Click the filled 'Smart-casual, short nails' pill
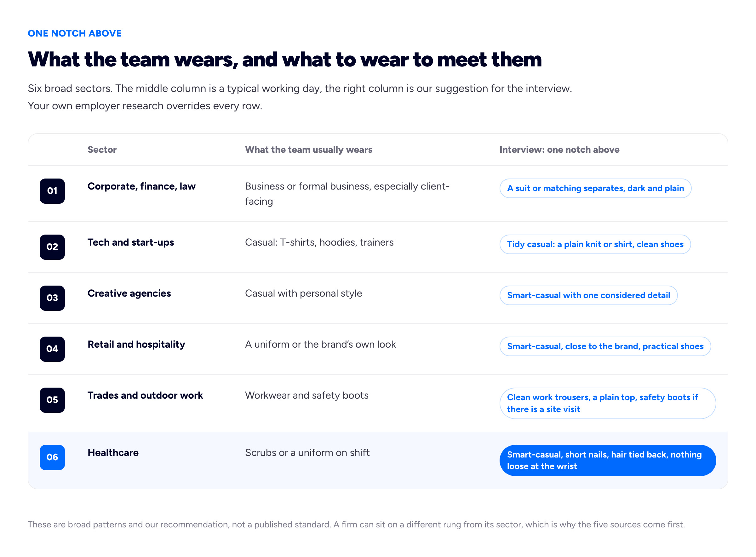Screen dimensions: 756x557 click(x=607, y=460)
